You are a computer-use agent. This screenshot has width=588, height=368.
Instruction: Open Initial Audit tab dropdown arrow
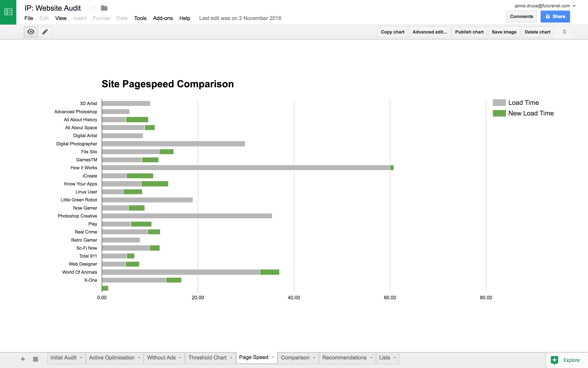click(x=81, y=358)
